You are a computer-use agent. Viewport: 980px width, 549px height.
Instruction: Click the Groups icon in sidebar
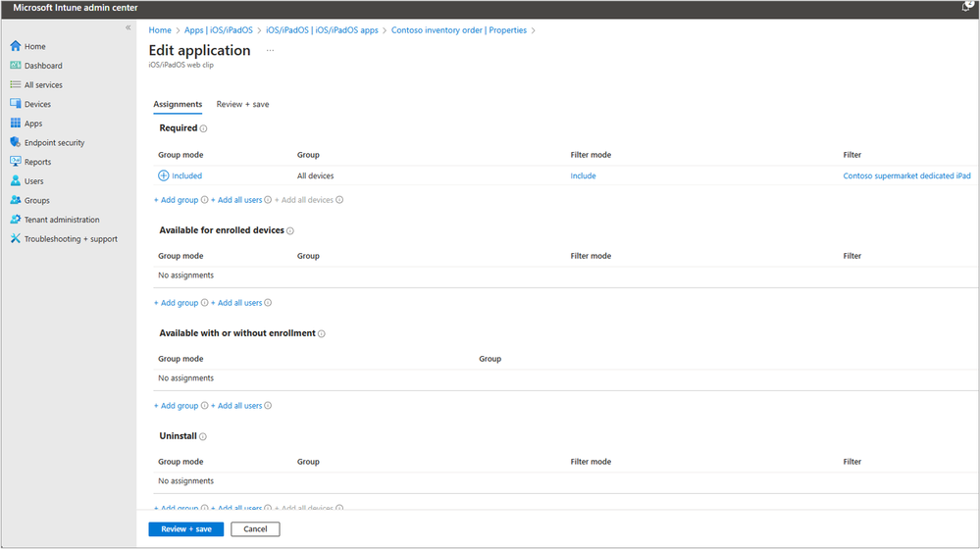click(x=16, y=200)
